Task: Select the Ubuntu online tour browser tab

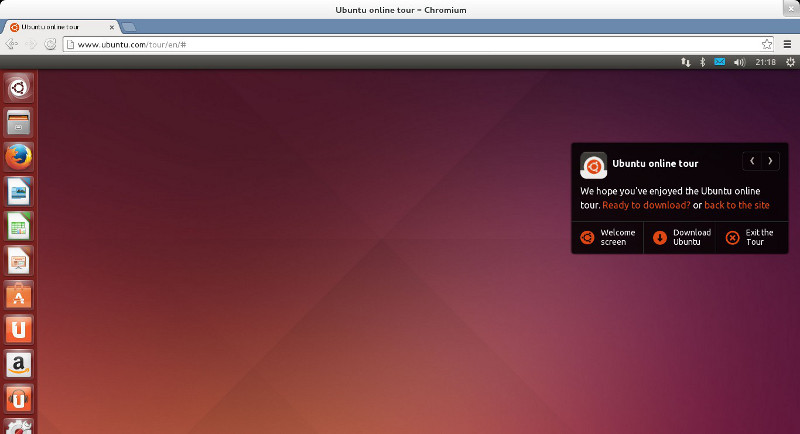Action: pyautogui.click(x=60, y=27)
